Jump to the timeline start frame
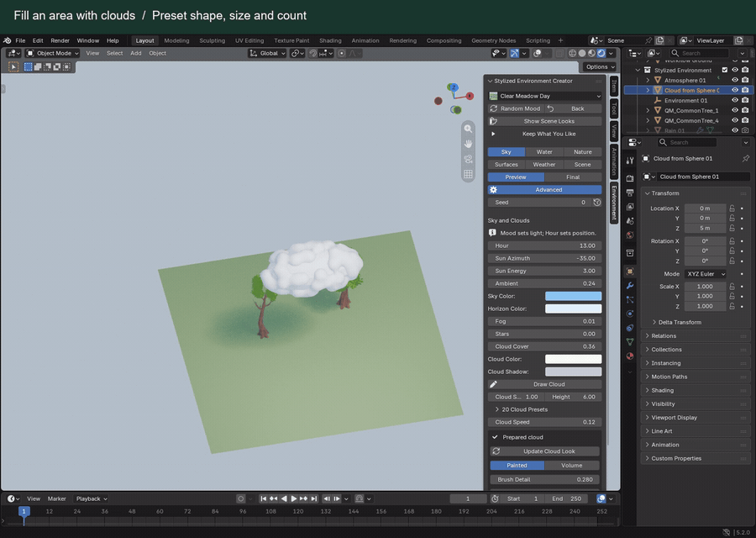The height and width of the screenshot is (538, 756). pyautogui.click(x=263, y=498)
